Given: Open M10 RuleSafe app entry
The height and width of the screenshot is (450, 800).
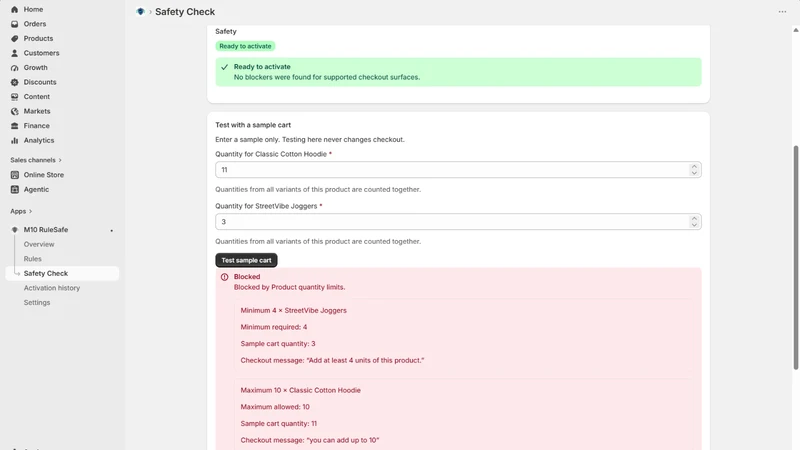Looking at the screenshot, I should [45, 230].
